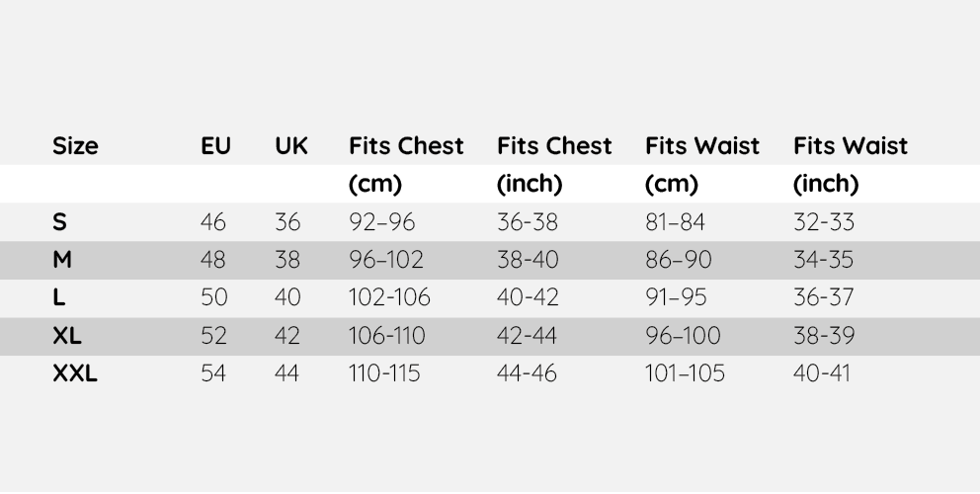This screenshot has height=494, width=980.
Task: Click the M size row label
Action: [62, 260]
